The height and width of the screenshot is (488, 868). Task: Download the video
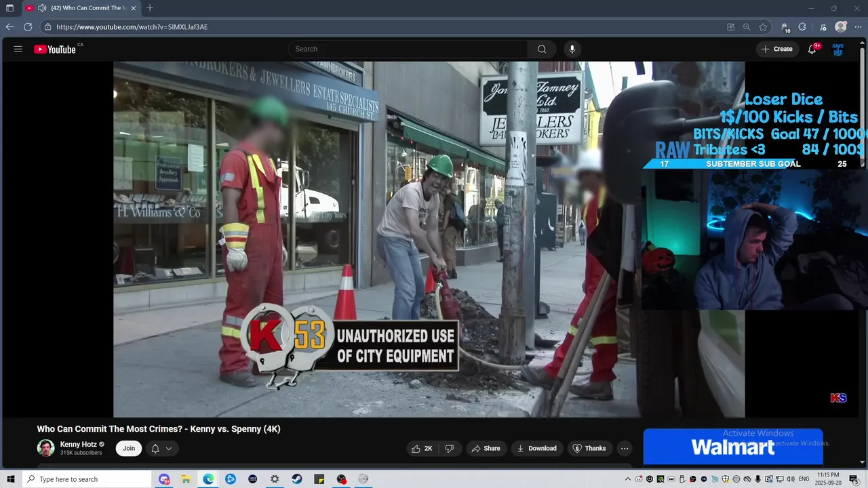pos(536,448)
